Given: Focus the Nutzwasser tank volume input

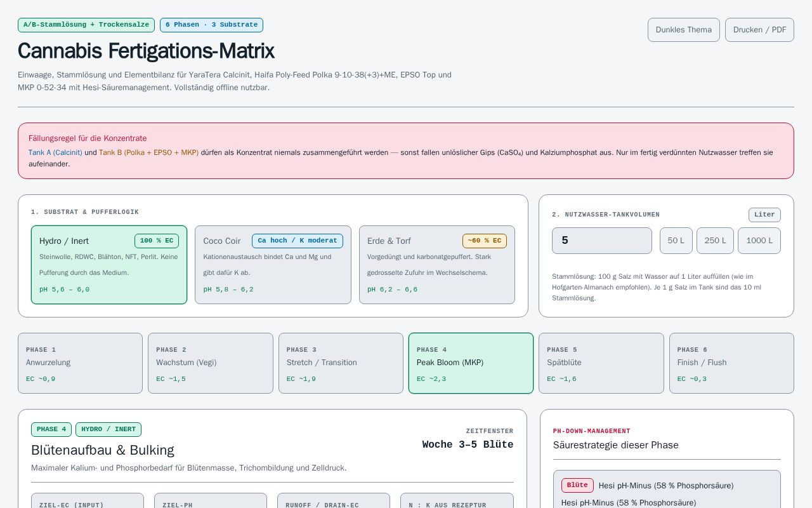Looking at the screenshot, I should coord(602,241).
